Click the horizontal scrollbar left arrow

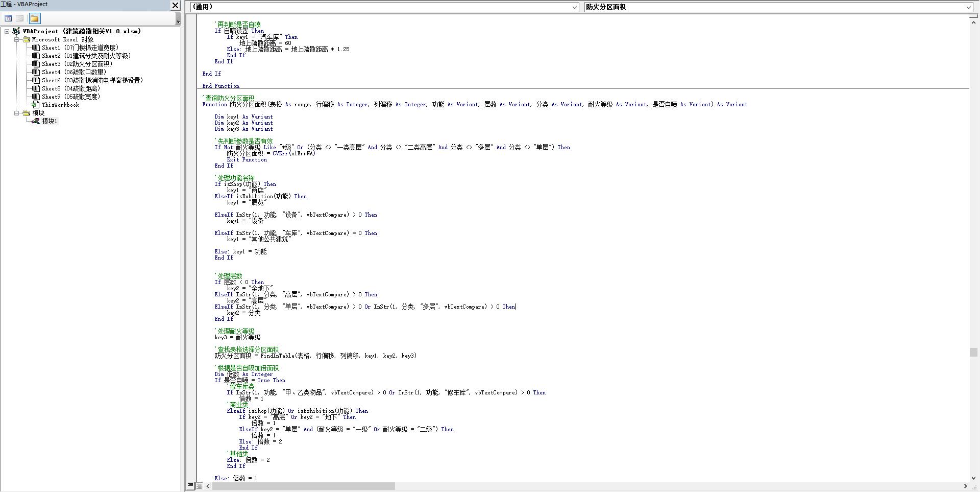click(208, 486)
